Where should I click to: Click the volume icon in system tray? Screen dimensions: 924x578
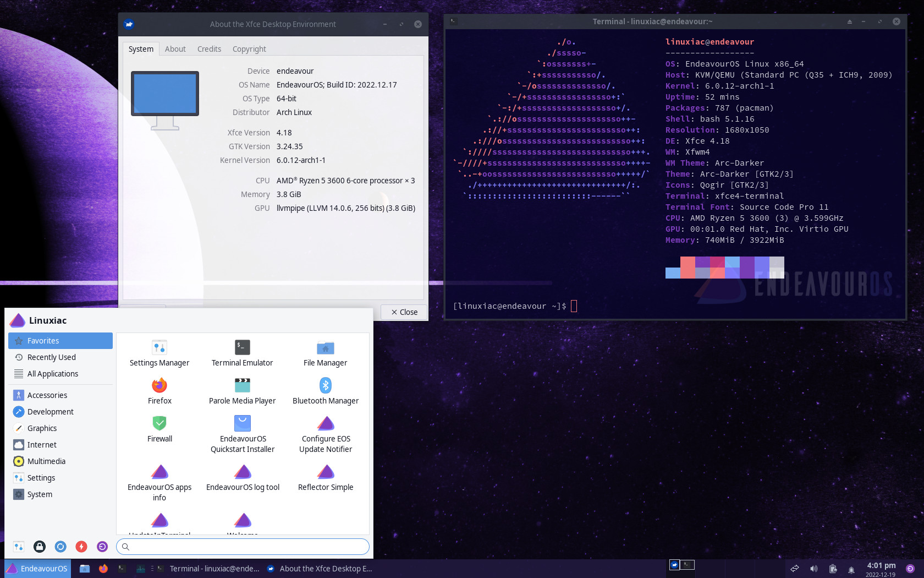[814, 569]
